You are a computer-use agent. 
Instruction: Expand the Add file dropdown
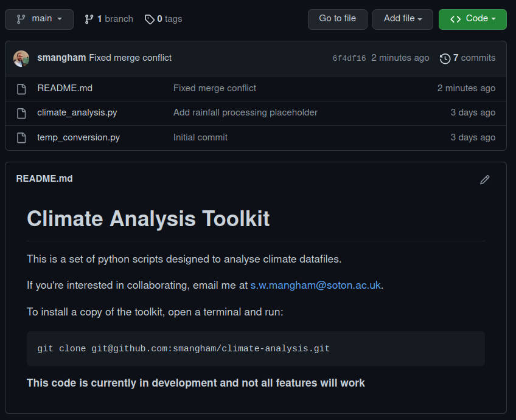(x=402, y=19)
